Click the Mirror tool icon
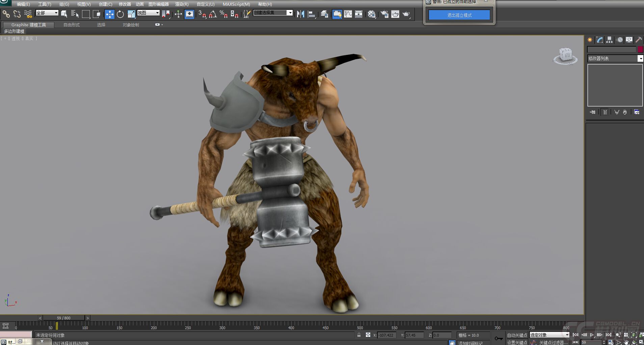This screenshot has height=345, width=644. [x=300, y=14]
